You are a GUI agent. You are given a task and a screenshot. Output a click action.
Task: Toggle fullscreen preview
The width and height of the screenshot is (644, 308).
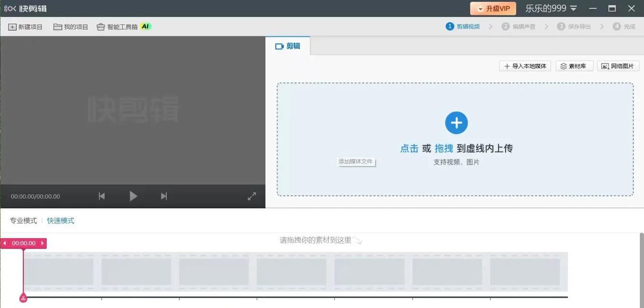[252, 196]
